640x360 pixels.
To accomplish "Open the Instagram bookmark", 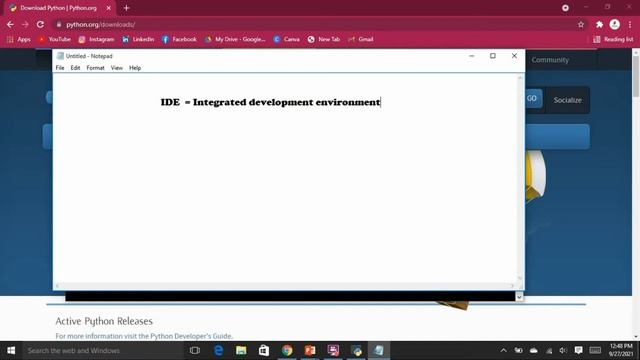I will coord(96,39).
